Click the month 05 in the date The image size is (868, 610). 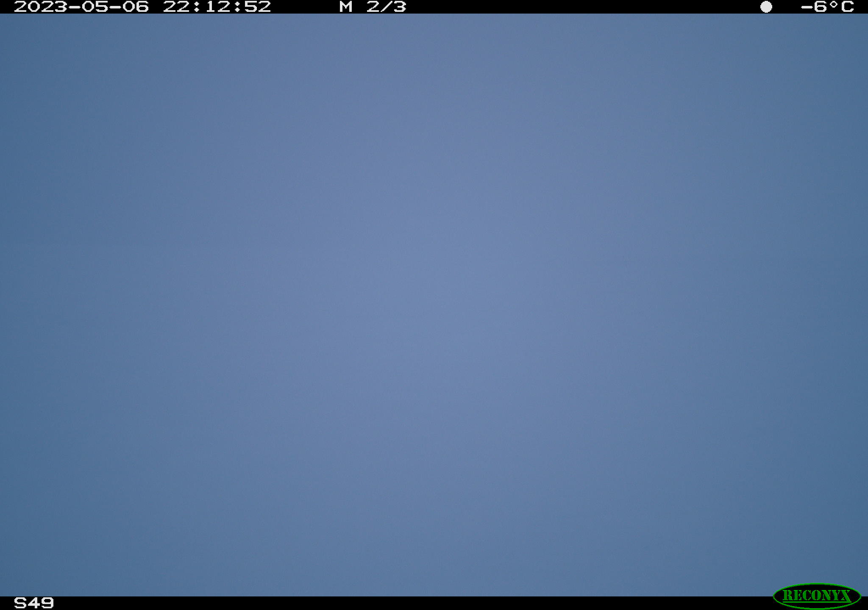tap(95, 7)
